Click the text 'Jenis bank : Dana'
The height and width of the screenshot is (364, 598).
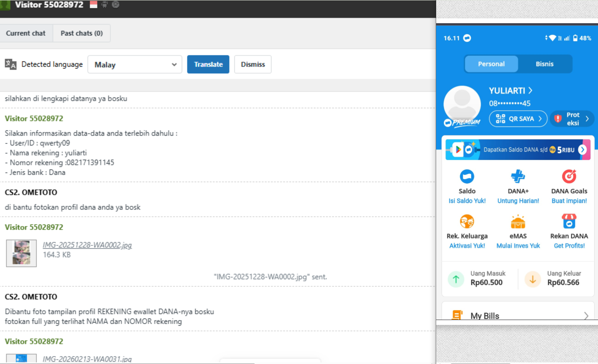click(x=35, y=172)
